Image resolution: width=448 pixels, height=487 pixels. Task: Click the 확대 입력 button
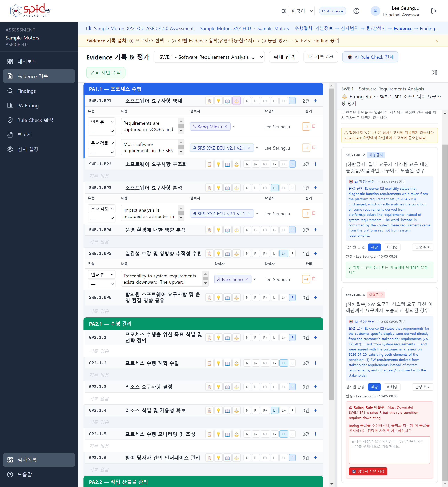[284, 57]
